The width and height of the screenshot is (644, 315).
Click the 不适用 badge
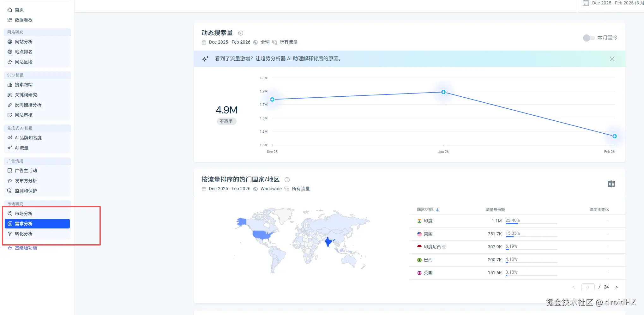[x=226, y=121]
